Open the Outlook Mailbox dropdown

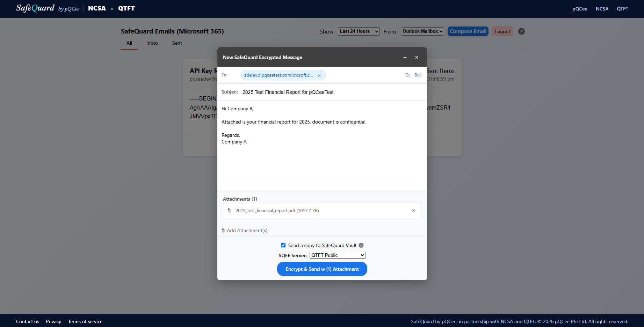(x=422, y=31)
